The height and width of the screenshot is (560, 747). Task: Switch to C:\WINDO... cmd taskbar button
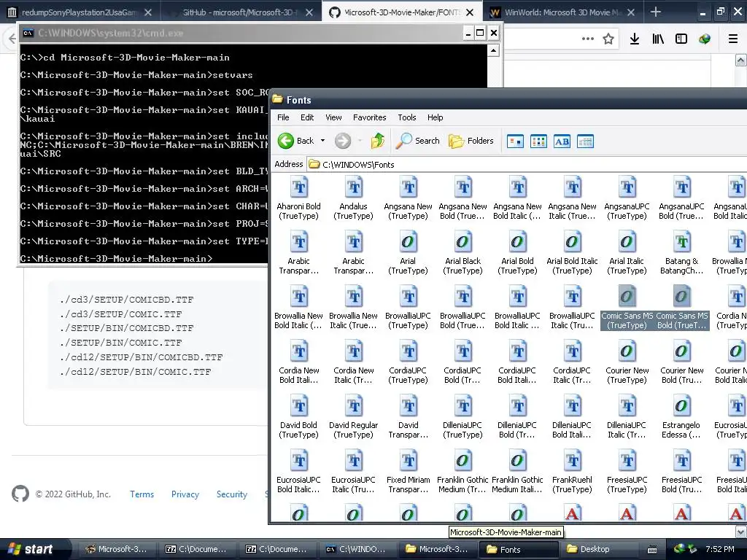[x=357, y=549]
